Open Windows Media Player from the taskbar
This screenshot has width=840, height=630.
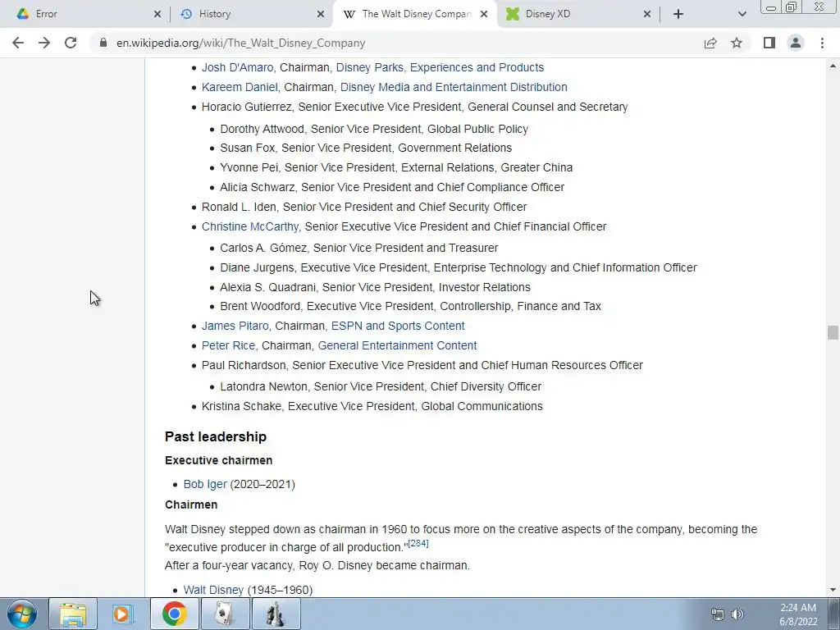pyautogui.click(x=123, y=614)
